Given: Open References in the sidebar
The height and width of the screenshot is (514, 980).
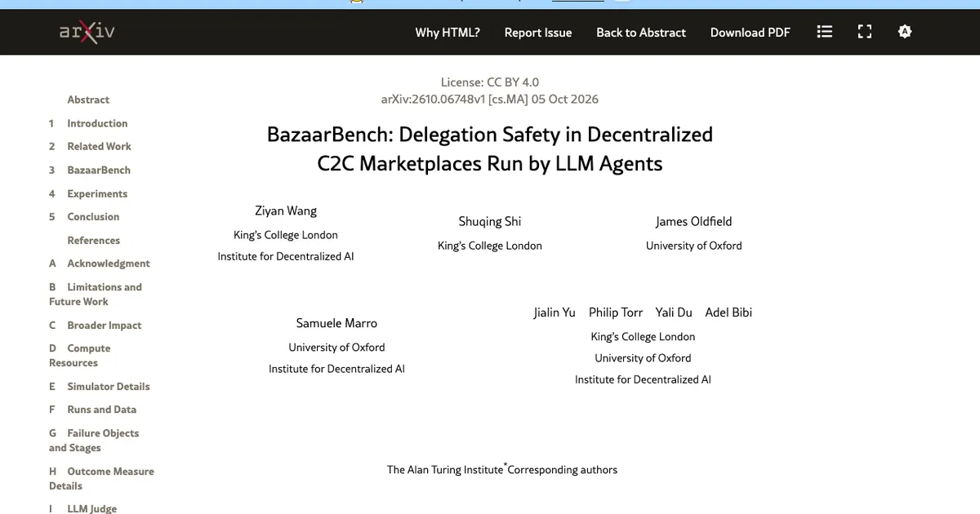Looking at the screenshot, I should coord(93,240).
